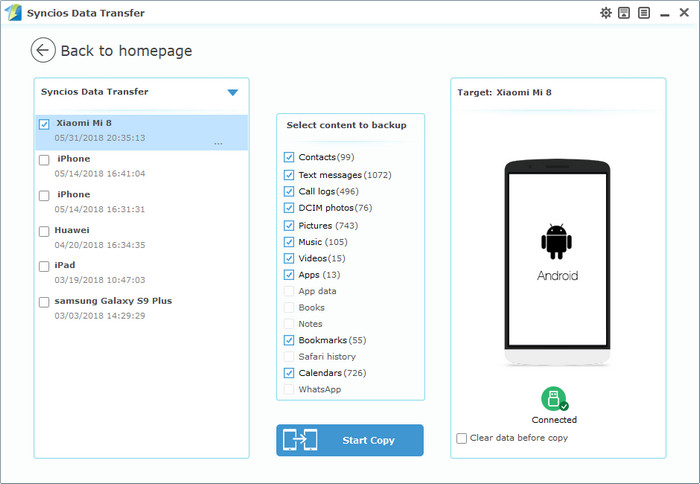
Task: Select the iPhone date 05/14/2018 16:31:31
Action: 100,209
